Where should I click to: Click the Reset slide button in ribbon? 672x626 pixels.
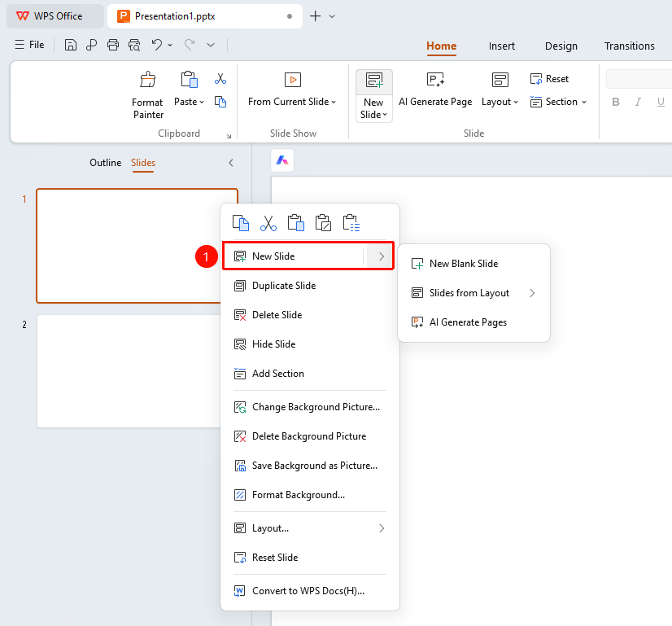point(549,79)
